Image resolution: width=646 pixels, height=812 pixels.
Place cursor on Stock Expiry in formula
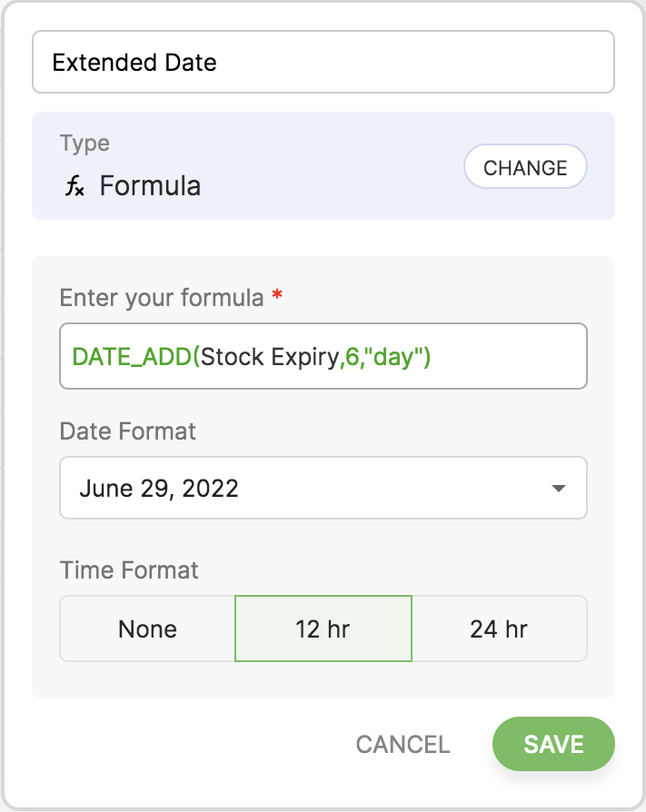tap(269, 356)
